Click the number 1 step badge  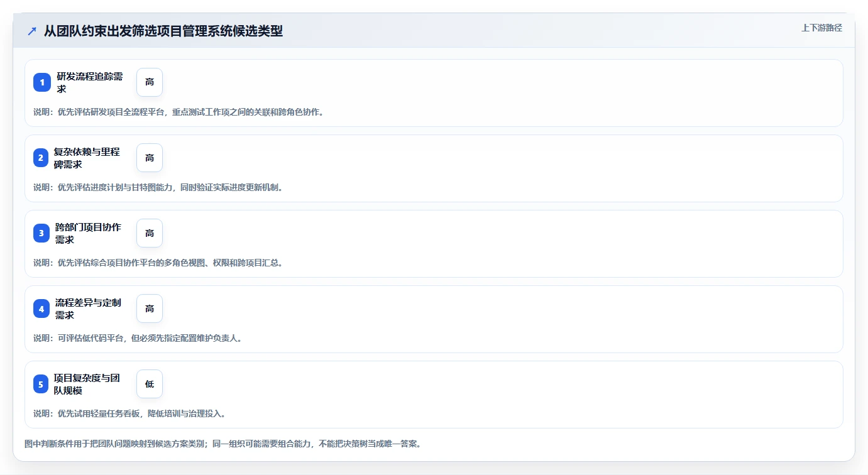[x=42, y=82]
